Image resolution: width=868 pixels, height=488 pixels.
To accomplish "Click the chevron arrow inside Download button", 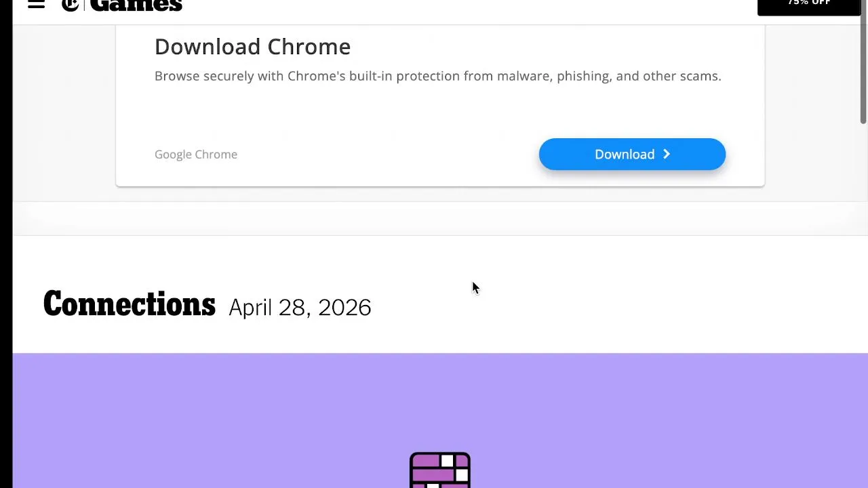I will [667, 155].
